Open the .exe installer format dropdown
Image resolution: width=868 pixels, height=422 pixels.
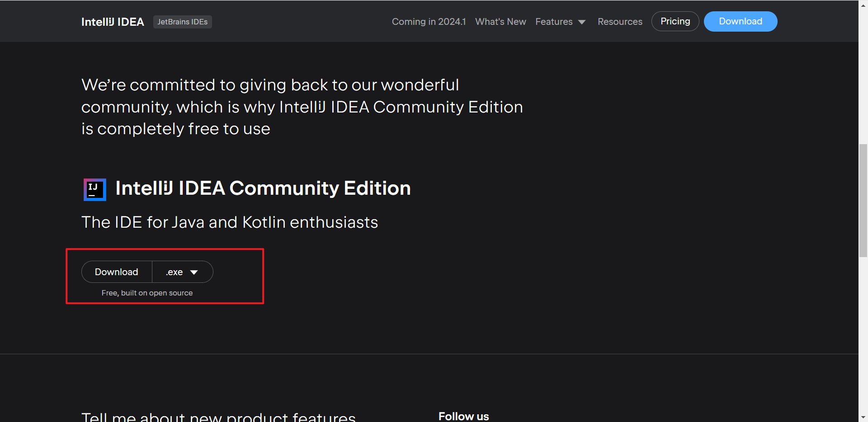(182, 272)
